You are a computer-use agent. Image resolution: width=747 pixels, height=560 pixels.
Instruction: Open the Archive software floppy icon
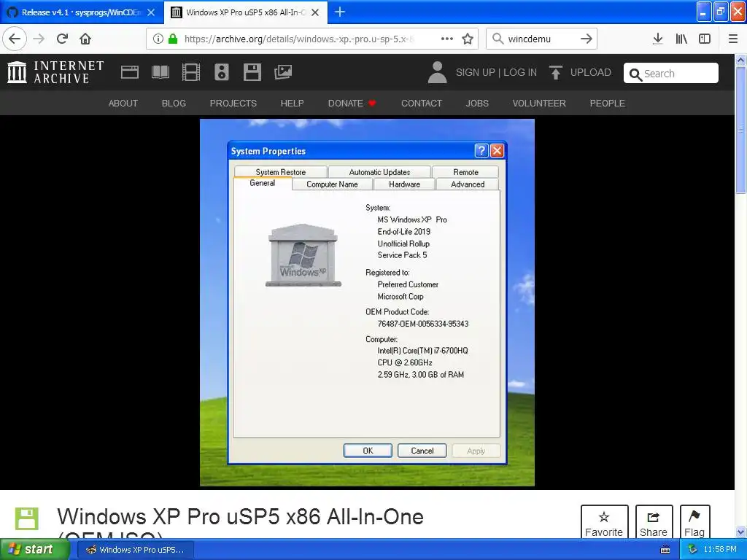252,72
